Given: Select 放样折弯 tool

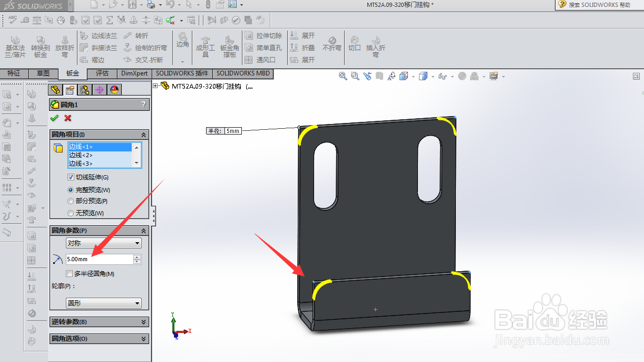Looking at the screenshot, I should [65, 47].
